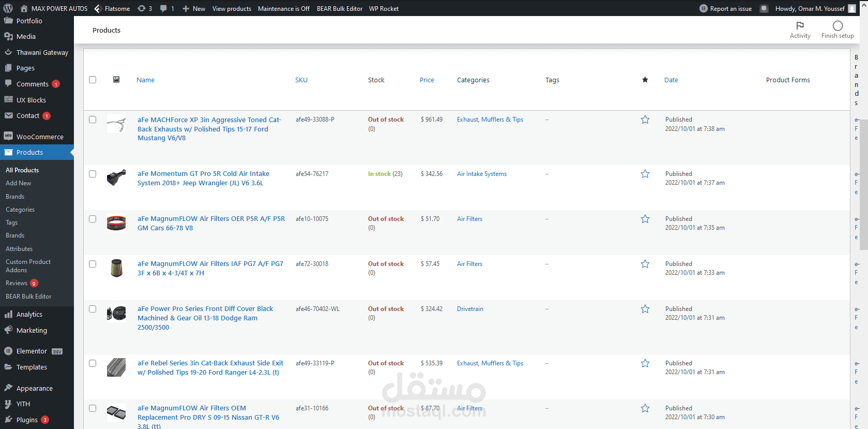Open Exhaust, Mufflers & Tips category of MACHForce

coord(490,120)
